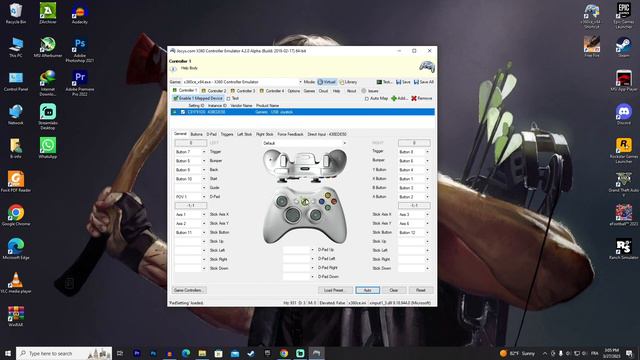The image size is (640, 360).
Task: Open Microsoft Edge desktop shortcut
Action: [16, 249]
